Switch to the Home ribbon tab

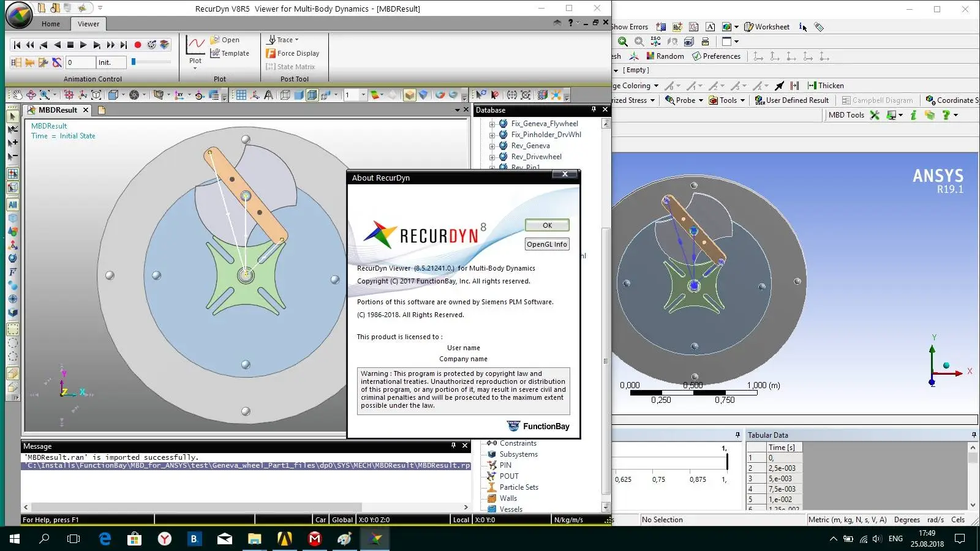coord(51,24)
